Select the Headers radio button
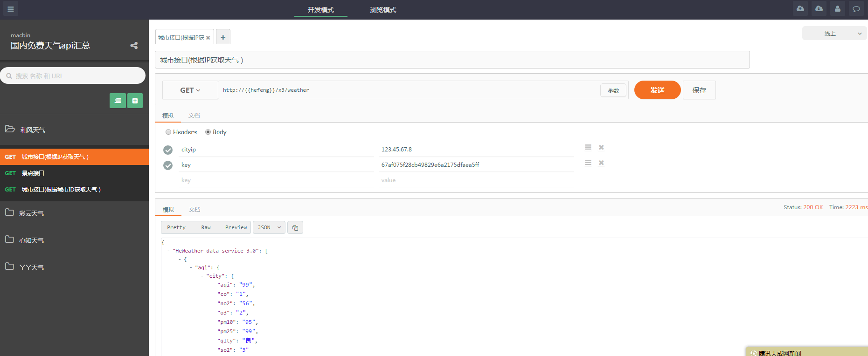This screenshot has height=356, width=868. tap(168, 132)
